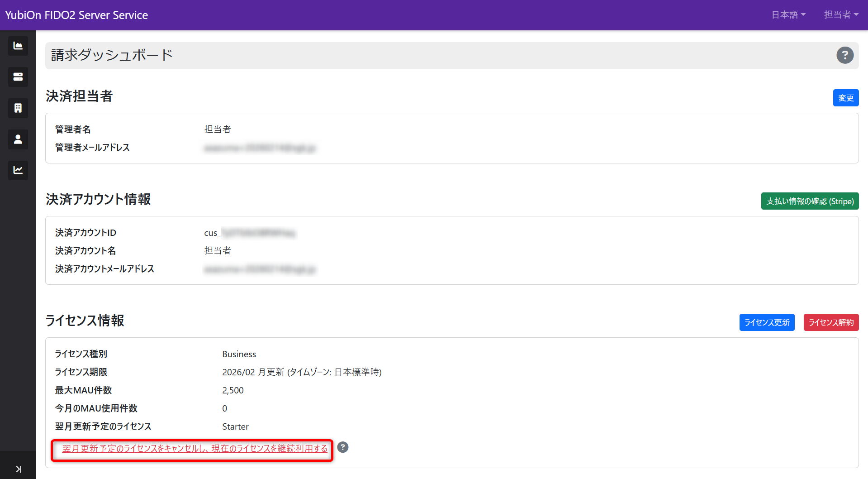Screen dimensions: 868x479
Task: Click the red ライセンス解約 button
Action: click(x=831, y=322)
